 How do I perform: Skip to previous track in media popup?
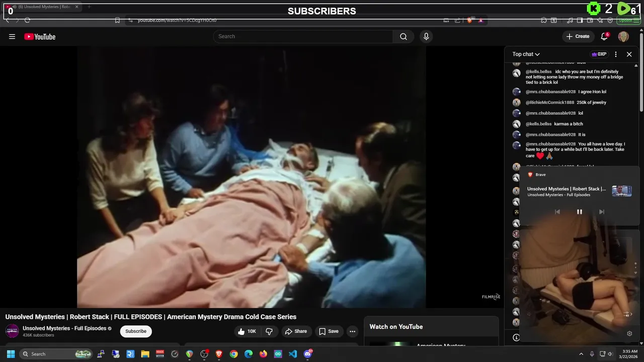pyautogui.click(x=557, y=212)
